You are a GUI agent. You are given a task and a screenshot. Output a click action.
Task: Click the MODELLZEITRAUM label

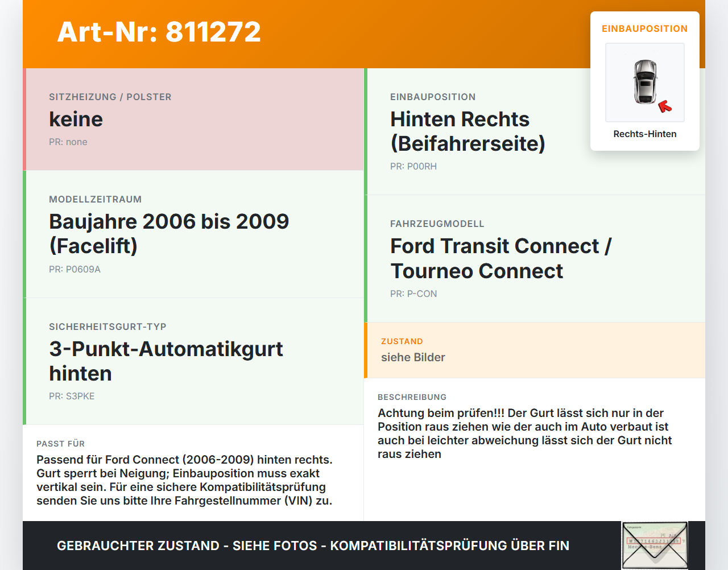pyautogui.click(x=96, y=200)
